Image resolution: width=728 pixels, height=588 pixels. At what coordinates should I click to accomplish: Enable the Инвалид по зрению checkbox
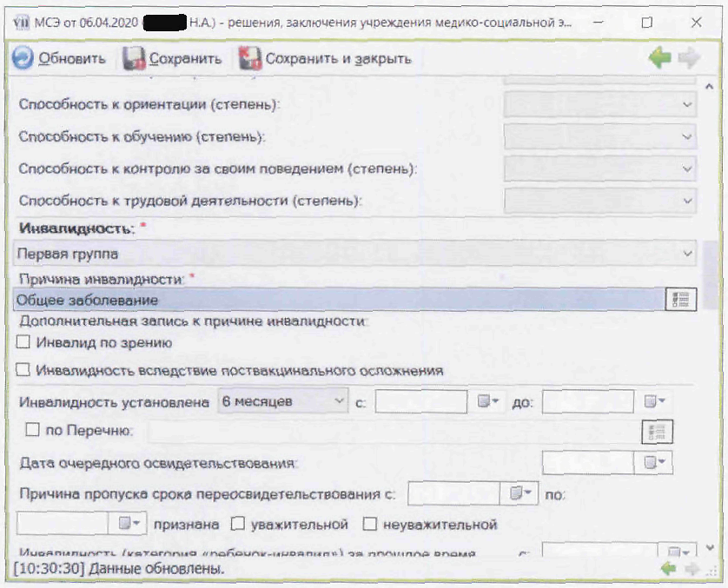pyautogui.click(x=23, y=342)
